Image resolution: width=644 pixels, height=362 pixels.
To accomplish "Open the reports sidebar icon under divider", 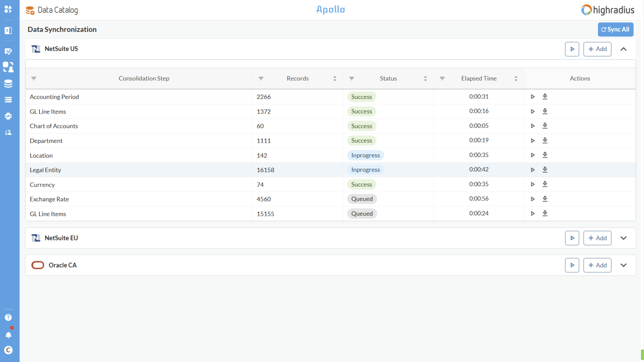I will [x=8, y=51].
